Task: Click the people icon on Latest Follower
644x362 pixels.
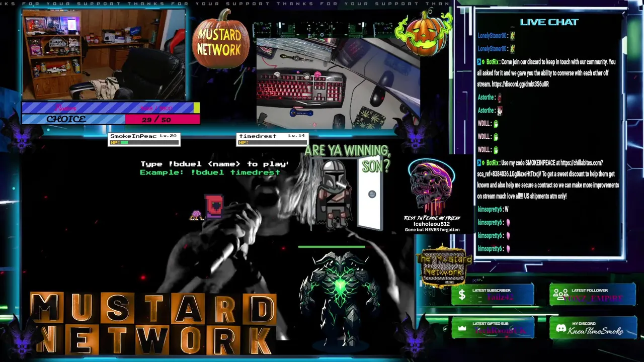Action: tap(560, 295)
